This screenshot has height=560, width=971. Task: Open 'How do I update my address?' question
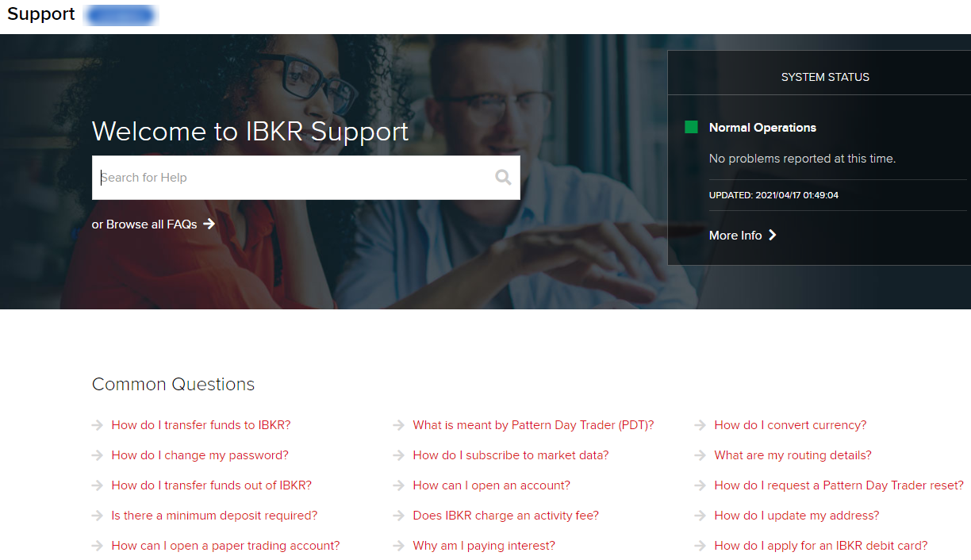[x=797, y=516]
